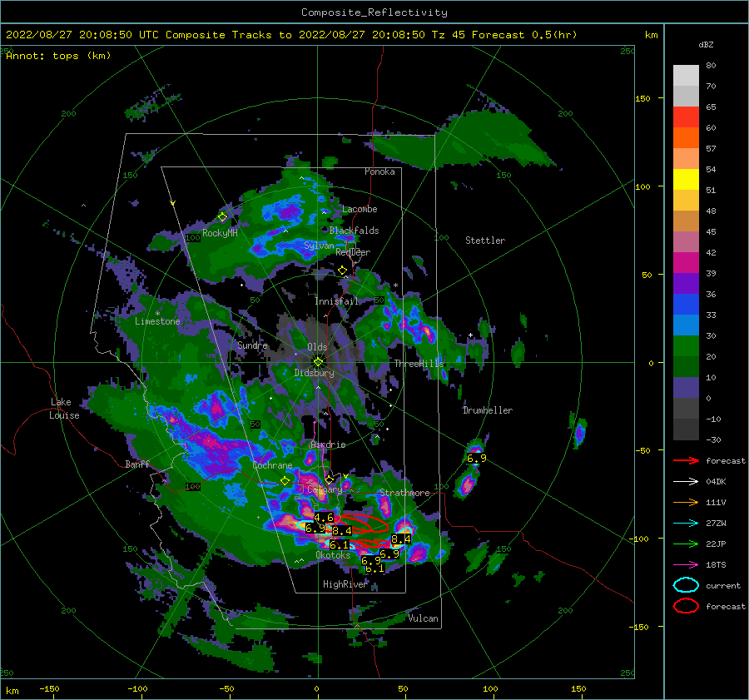Image resolution: width=749 pixels, height=700 pixels.
Task: Click the Limestone label on the map
Action: 157,321
